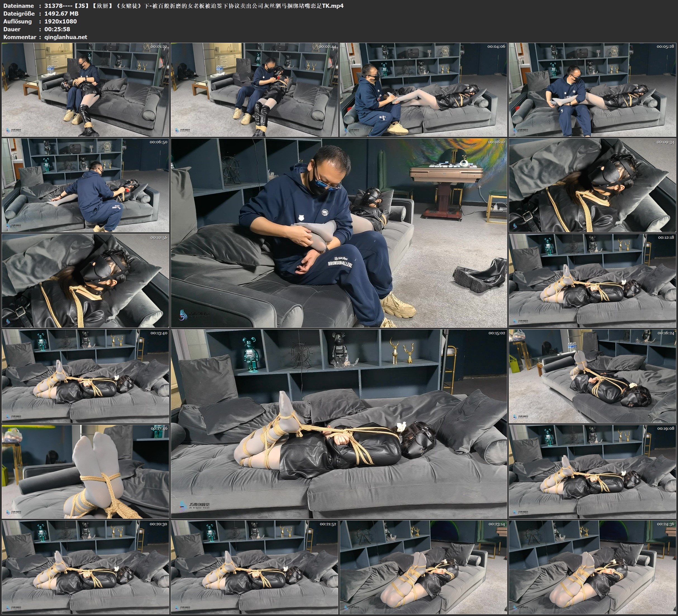Viewport: 678px width, 616px height.
Task: Open the frame marked 00:02:44
Action: click(254, 90)
